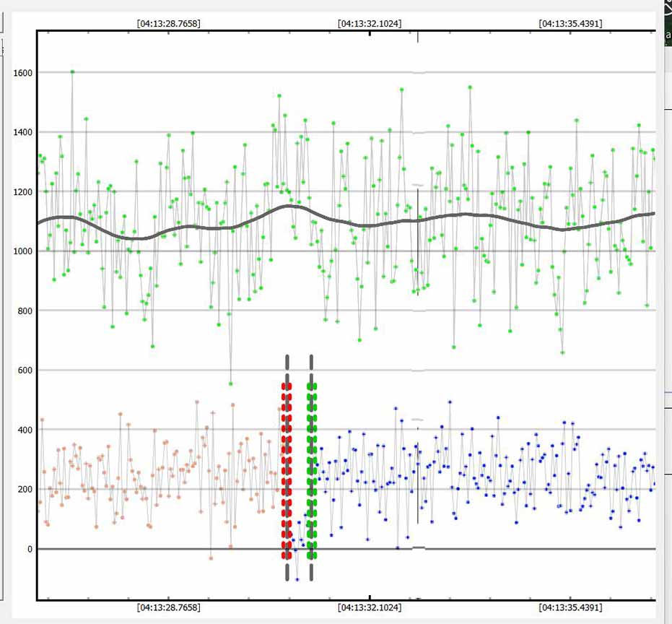This screenshot has height=624, width=672.
Task: Click the 1400 y-axis label
Action: tap(23, 132)
